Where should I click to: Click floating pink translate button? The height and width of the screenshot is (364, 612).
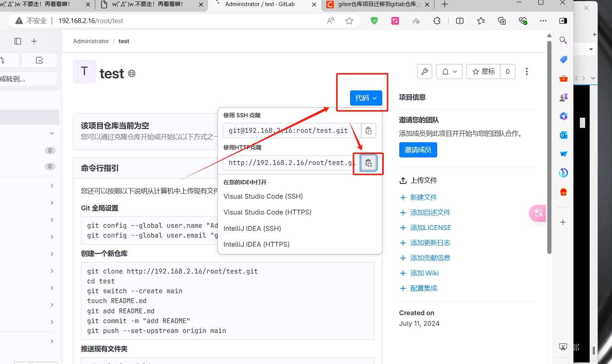[x=538, y=213]
